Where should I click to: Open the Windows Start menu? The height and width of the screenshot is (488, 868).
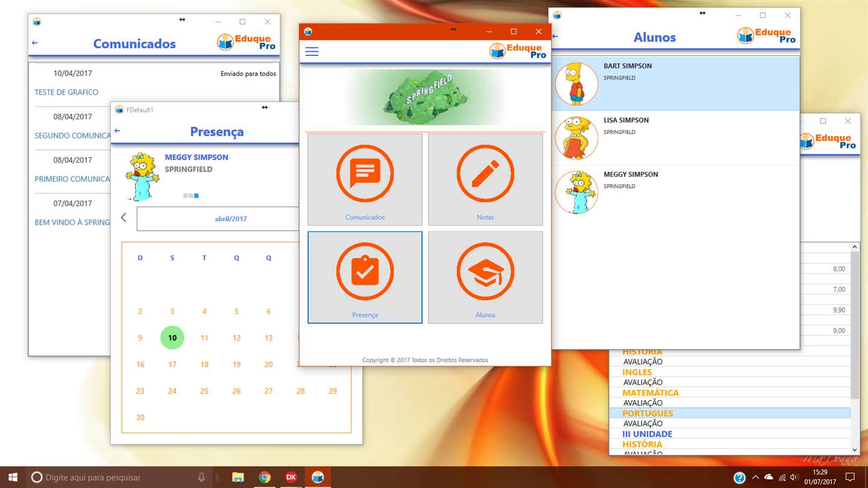[x=13, y=477]
